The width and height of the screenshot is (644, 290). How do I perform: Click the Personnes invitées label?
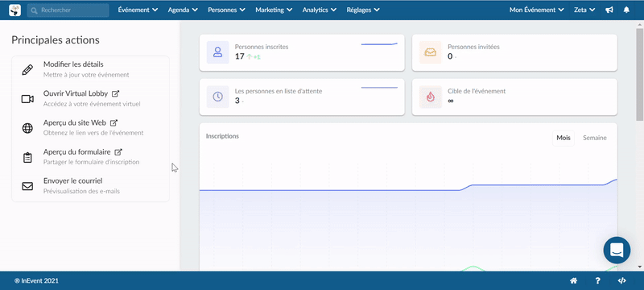click(473, 47)
